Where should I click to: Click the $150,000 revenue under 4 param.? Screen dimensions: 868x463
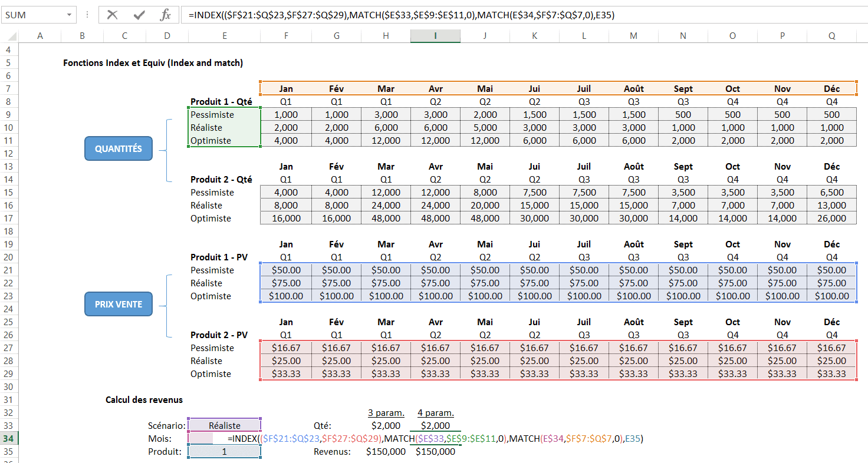435,452
